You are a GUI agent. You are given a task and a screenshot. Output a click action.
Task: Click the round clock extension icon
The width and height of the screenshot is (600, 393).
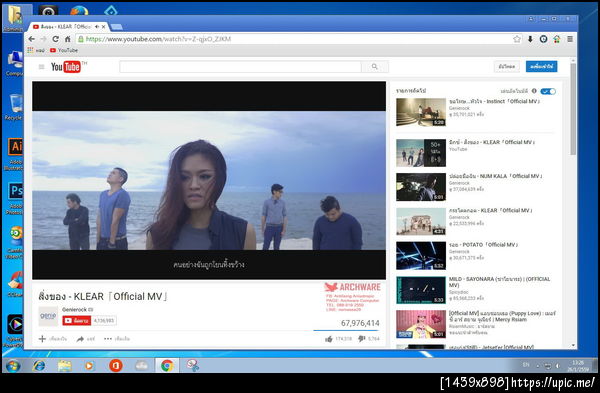point(543,39)
